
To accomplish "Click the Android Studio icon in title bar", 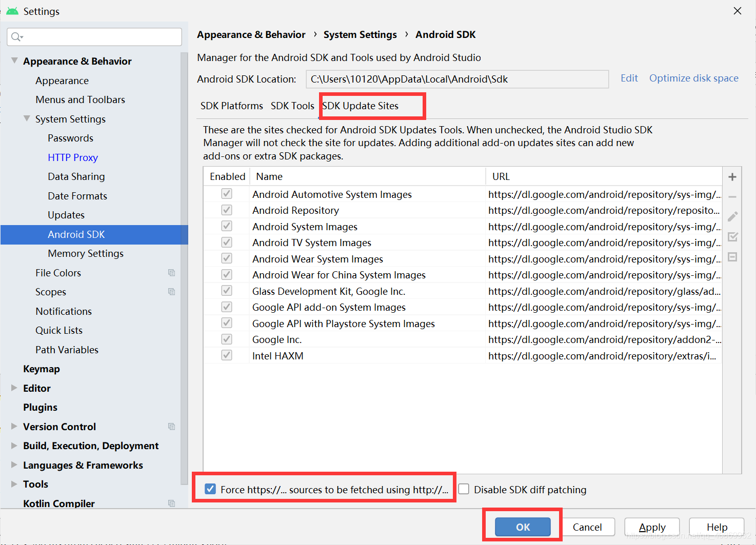I will point(12,11).
